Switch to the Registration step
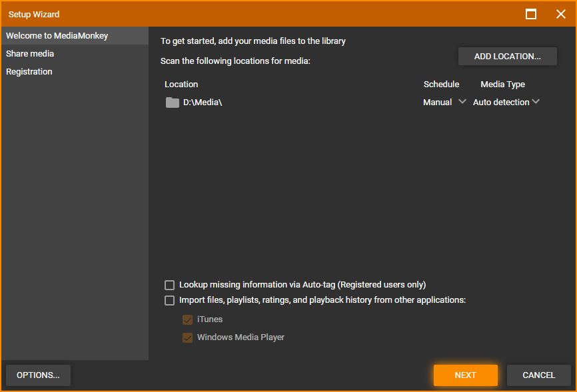 (x=29, y=72)
